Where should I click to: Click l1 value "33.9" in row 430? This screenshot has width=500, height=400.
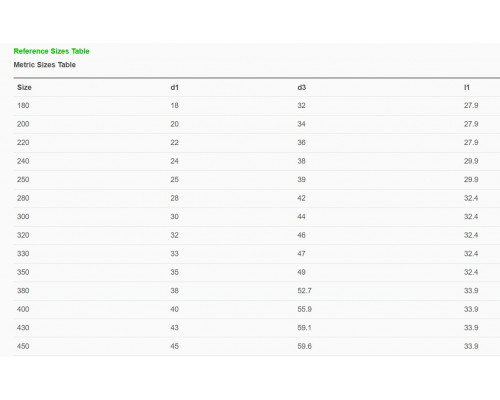(471, 327)
